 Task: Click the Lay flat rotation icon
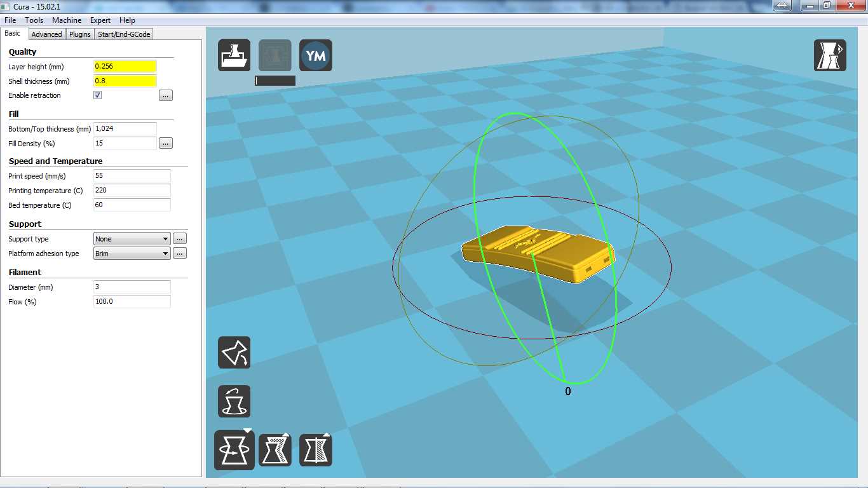234,353
